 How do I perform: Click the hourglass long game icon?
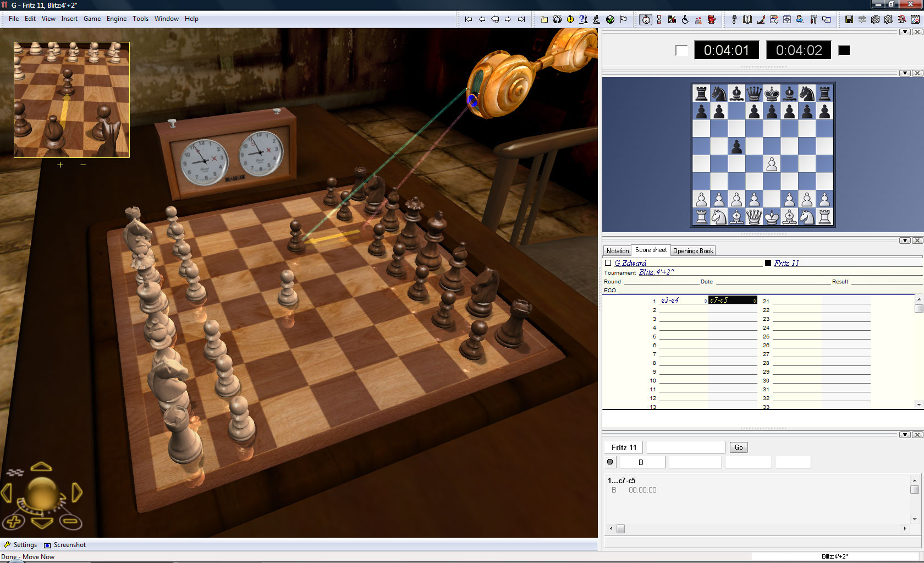click(x=659, y=19)
